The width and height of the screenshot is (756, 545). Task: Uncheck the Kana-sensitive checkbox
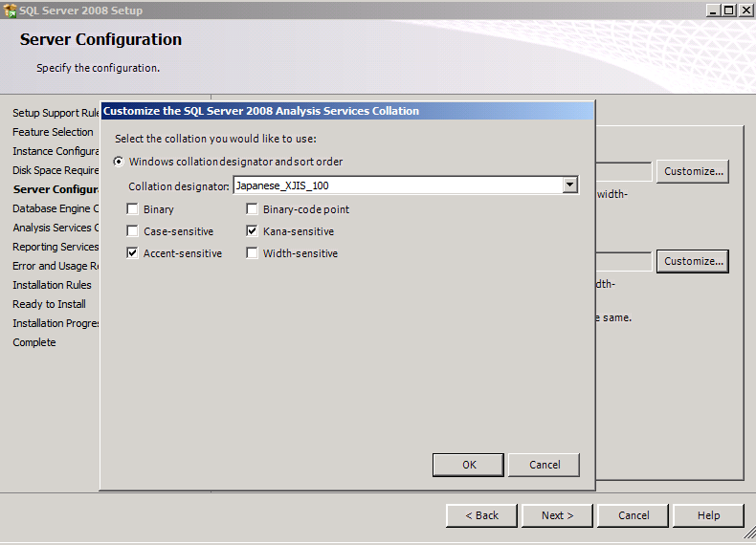coord(252,231)
